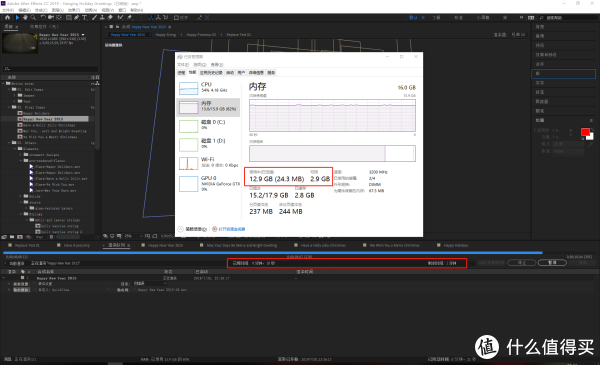Select the Selection arrow tool
The image size is (600, 365).
point(17,18)
